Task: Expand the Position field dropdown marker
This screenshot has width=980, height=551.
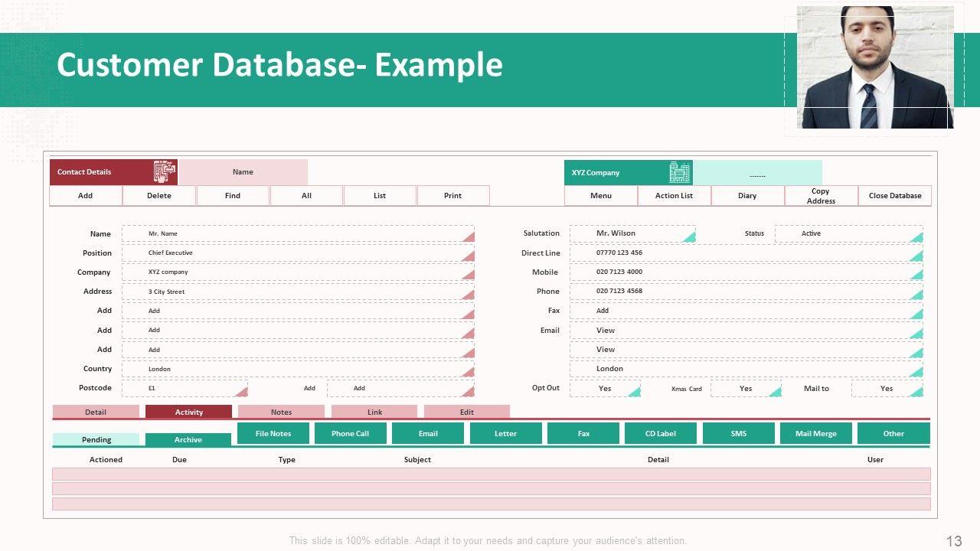Action: pos(469,256)
